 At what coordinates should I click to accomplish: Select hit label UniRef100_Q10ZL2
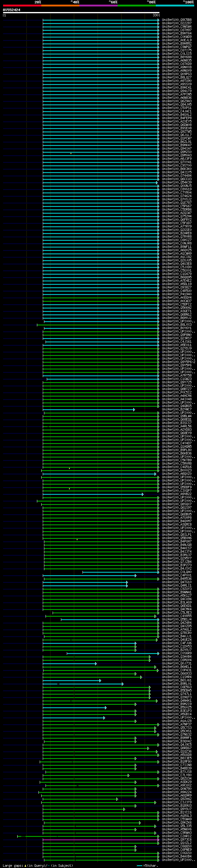click(176, 842)
